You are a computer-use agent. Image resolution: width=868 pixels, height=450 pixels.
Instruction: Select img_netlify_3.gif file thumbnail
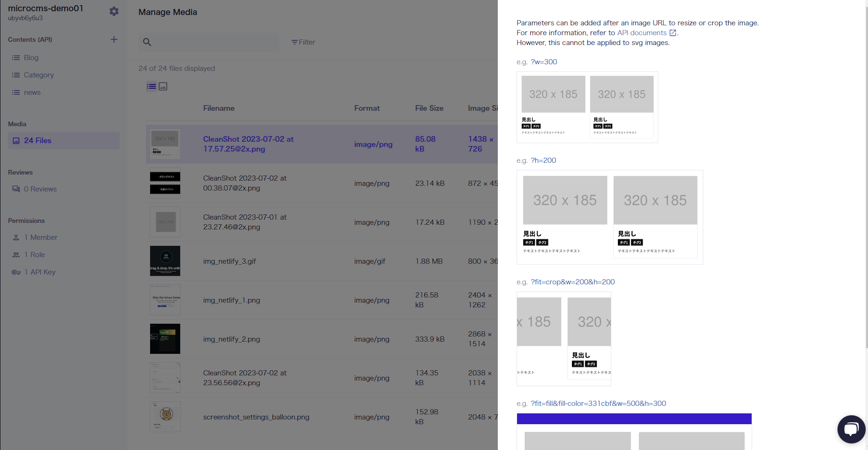[x=165, y=261]
